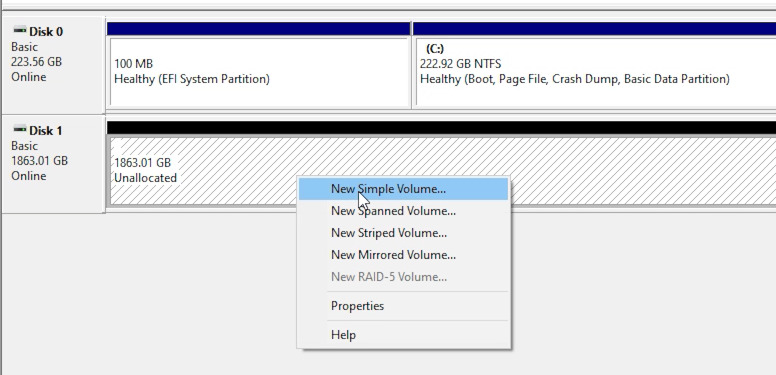
Task: Click the Disk 1 label
Action: pyautogui.click(x=46, y=131)
